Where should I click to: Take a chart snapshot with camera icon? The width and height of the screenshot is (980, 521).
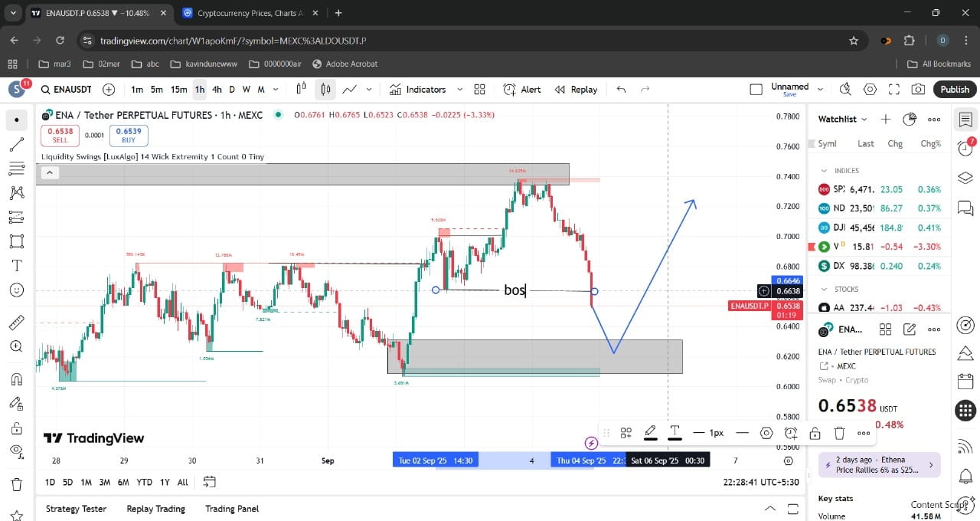click(x=918, y=90)
